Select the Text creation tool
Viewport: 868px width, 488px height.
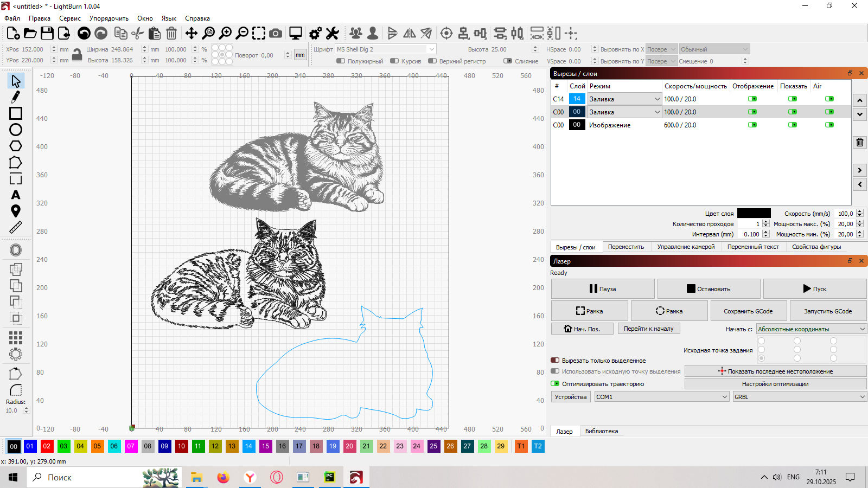[x=16, y=195]
